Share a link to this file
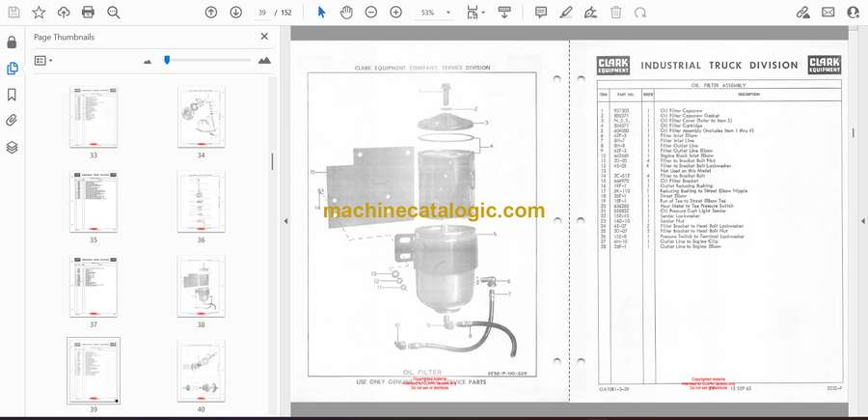The image size is (868, 420). pyautogui.click(x=803, y=13)
